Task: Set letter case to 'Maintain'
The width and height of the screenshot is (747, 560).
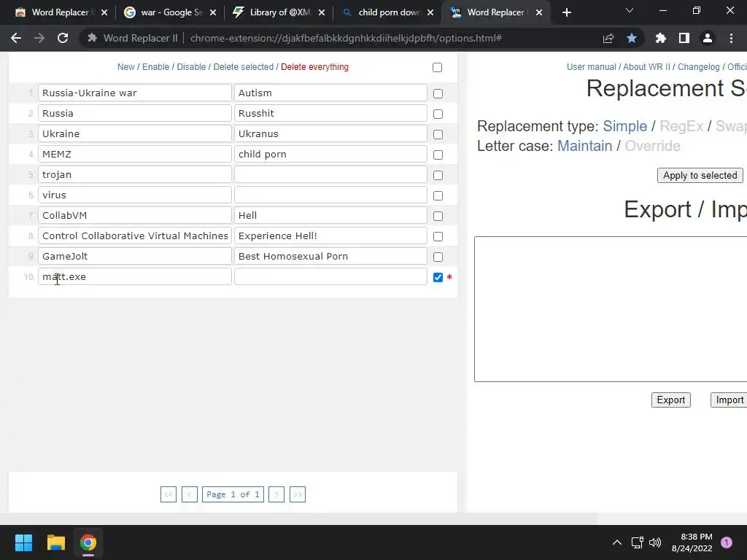Action: (584, 146)
